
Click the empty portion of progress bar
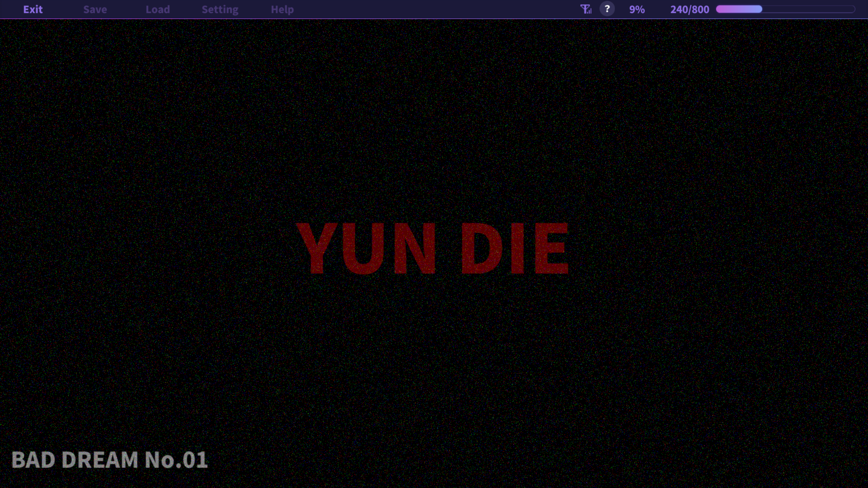click(809, 9)
